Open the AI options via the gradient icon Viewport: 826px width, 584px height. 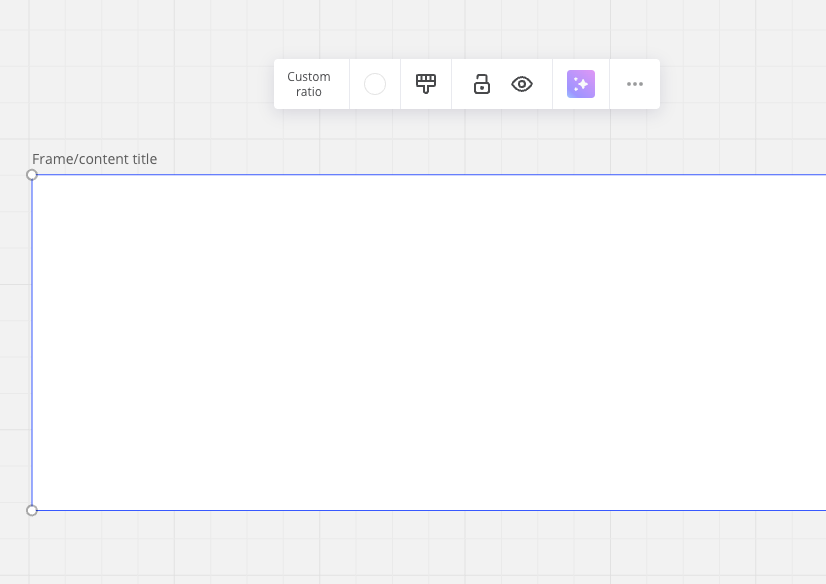click(581, 84)
